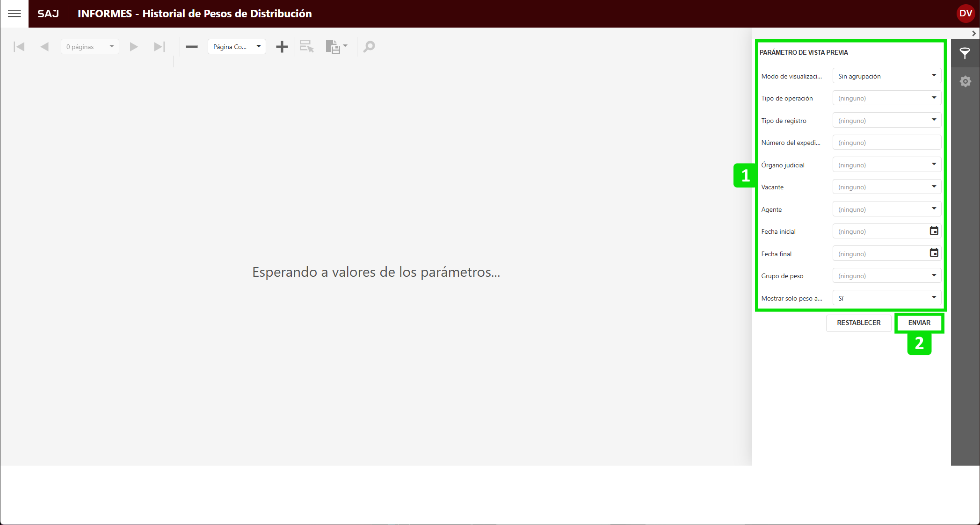This screenshot has width=980, height=525.
Task: Go to previous report page
Action: coord(44,47)
